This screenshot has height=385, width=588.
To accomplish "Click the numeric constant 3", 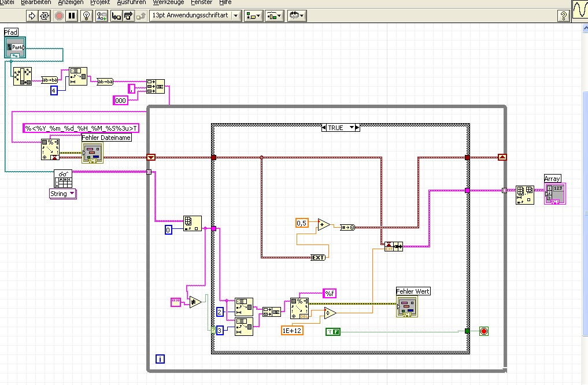I will tap(220, 330).
